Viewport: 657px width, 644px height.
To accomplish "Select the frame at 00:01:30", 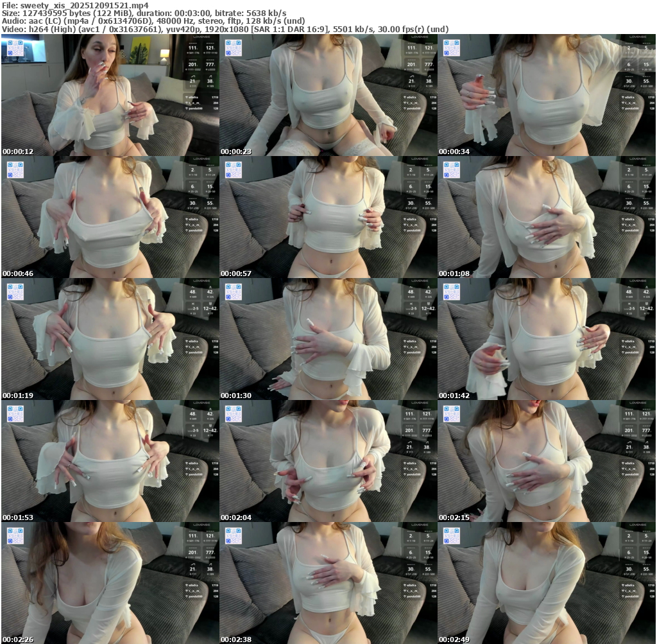I will pos(328,339).
